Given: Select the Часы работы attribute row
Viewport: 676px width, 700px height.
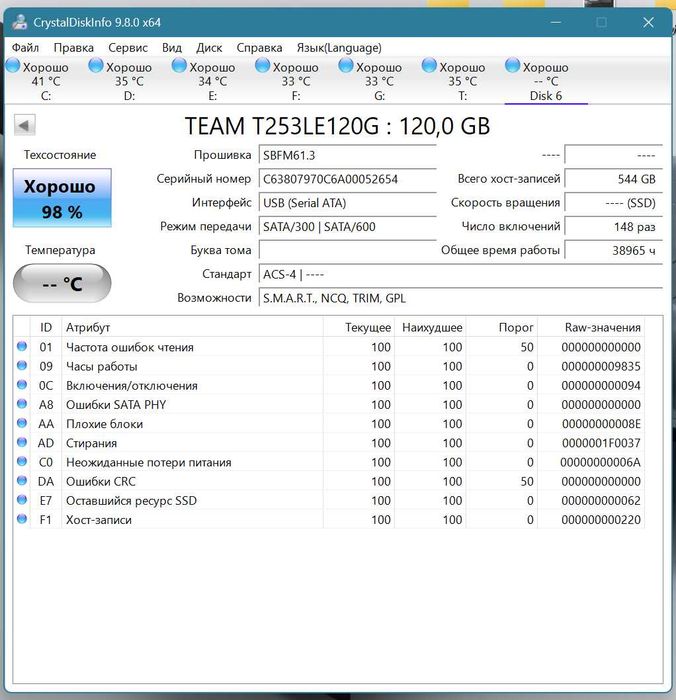Looking at the screenshot, I should tap(329, 366).
